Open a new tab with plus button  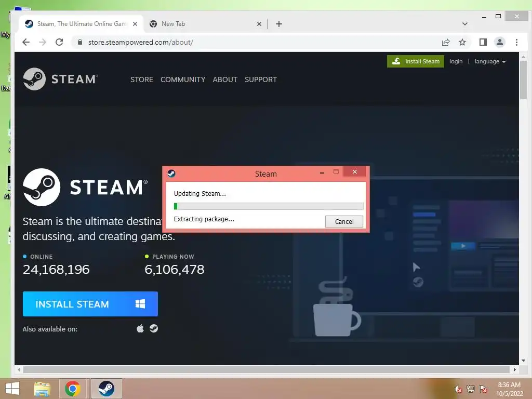click(x=279, y=24)
